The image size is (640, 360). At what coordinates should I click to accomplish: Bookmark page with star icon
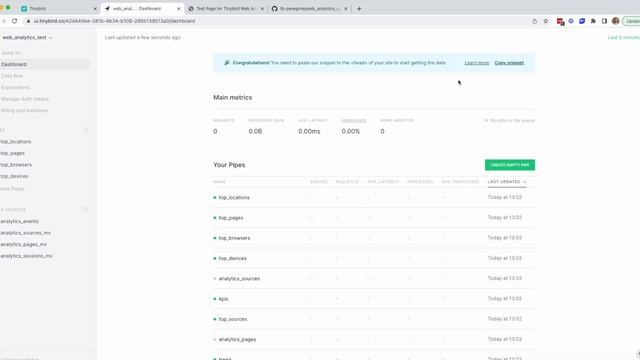click(546, 21)
